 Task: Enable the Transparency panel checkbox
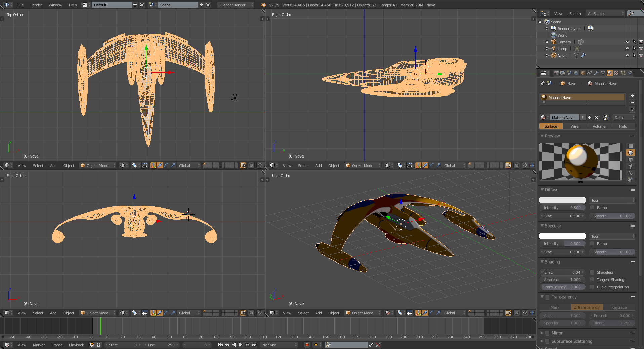click(547, 297)
